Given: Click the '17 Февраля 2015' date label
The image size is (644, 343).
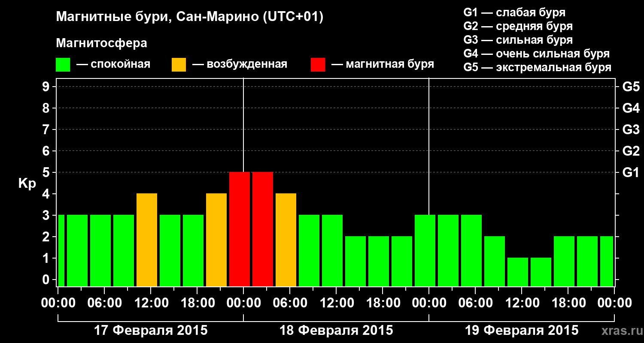Looking at the screenshot, I should (x=151, y=331).
